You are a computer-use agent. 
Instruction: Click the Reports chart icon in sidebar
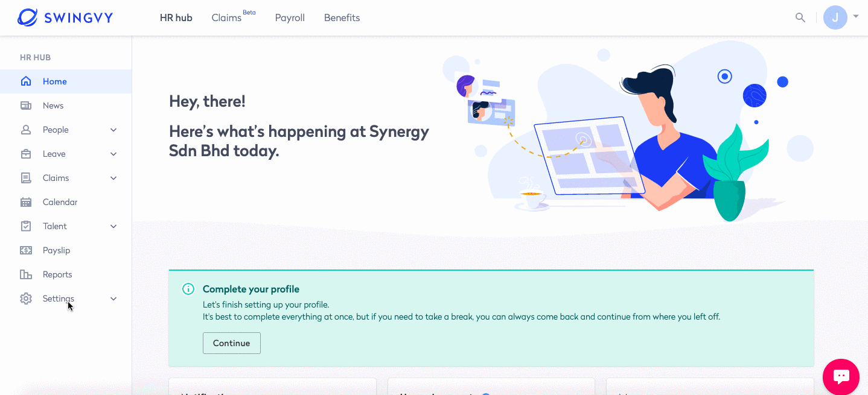point(26,274)
